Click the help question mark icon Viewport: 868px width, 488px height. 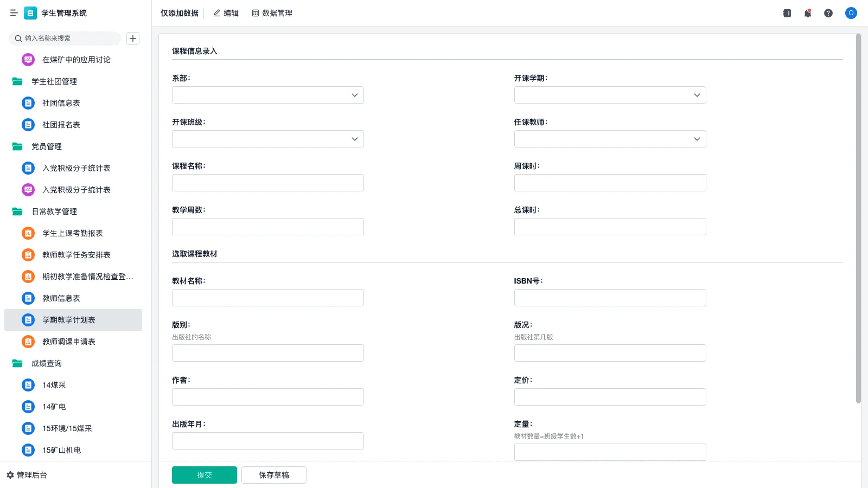(829, 13)
